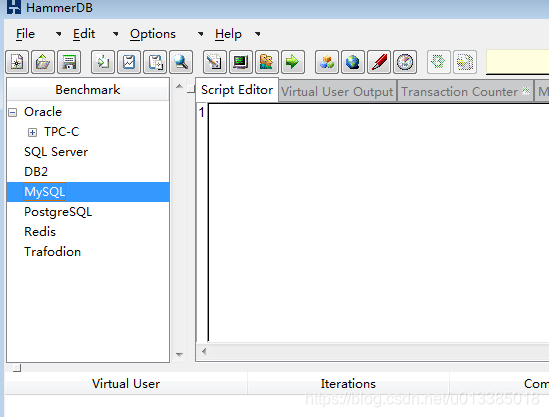Select MySQL in the Benchmark tree
Screen dimensions: 549x417
[x=44, y=192]
